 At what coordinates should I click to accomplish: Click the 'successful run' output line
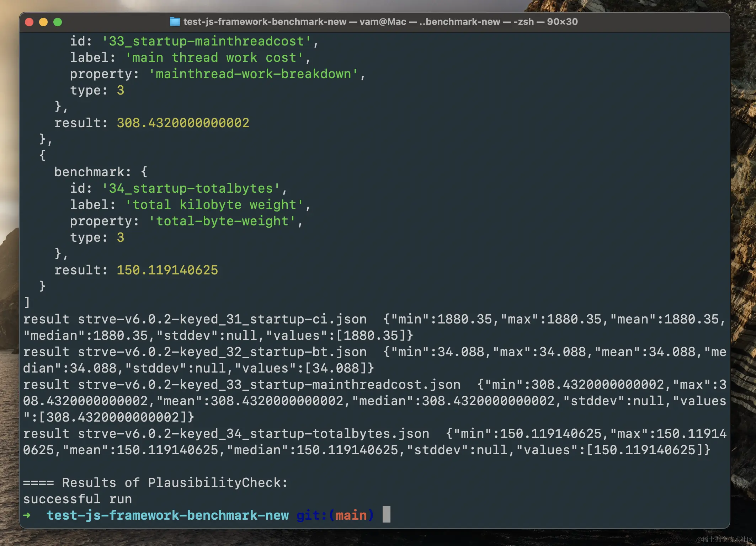[78, 499]
